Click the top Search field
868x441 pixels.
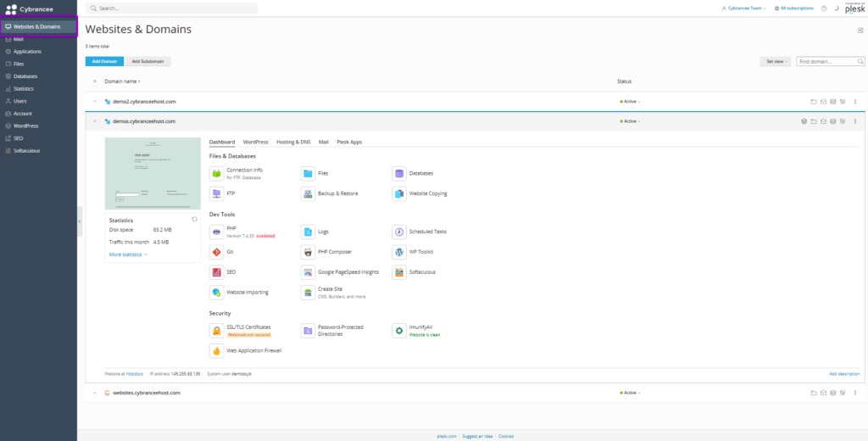[171, 8]
